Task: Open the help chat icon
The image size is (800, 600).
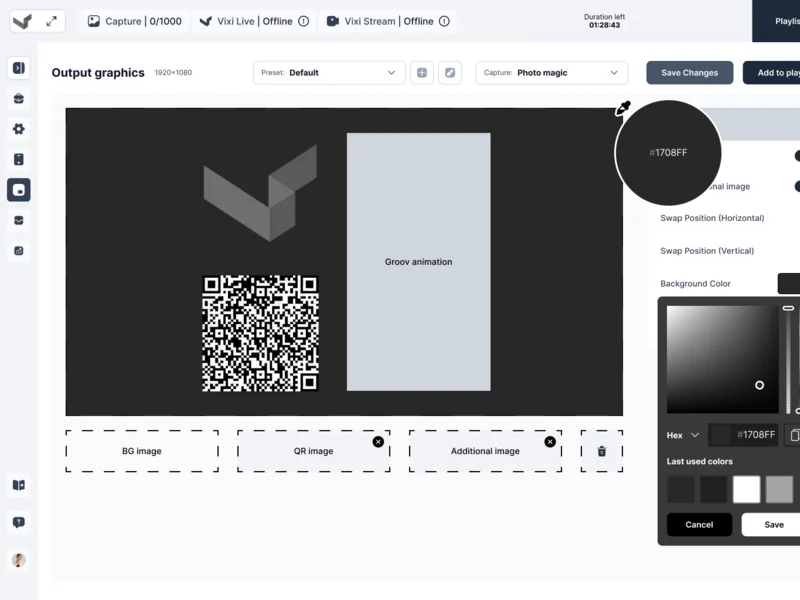Action: [19, 522]
